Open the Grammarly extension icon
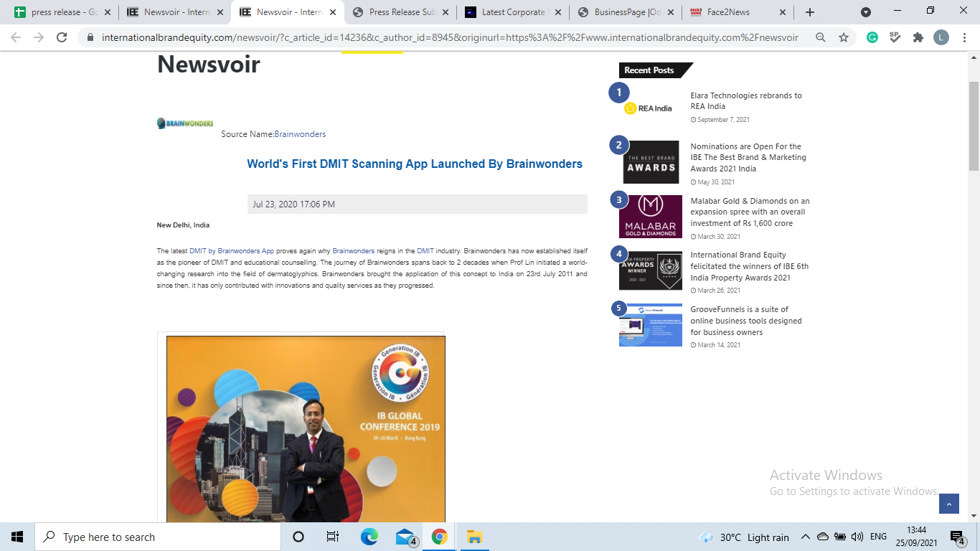Image resolution: width=980 pixels, height=551 pixels. point(872,37)
